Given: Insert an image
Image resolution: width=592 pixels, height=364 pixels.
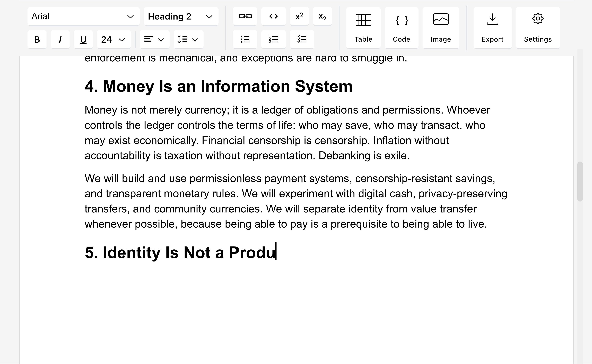Looking at the screenshot, I should tap(441, 28).
